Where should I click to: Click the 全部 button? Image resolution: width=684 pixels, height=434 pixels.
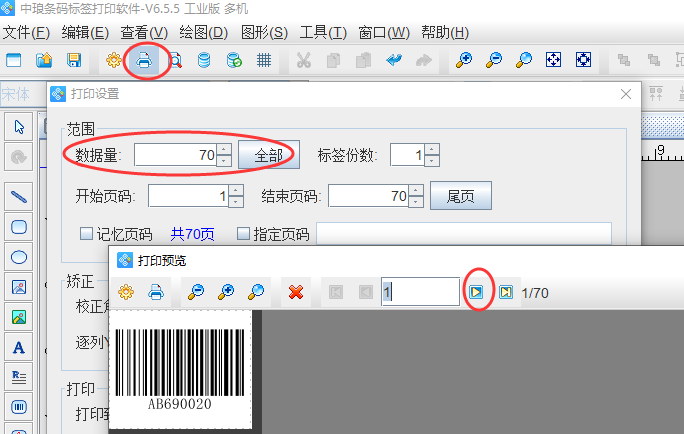[267, 155]
